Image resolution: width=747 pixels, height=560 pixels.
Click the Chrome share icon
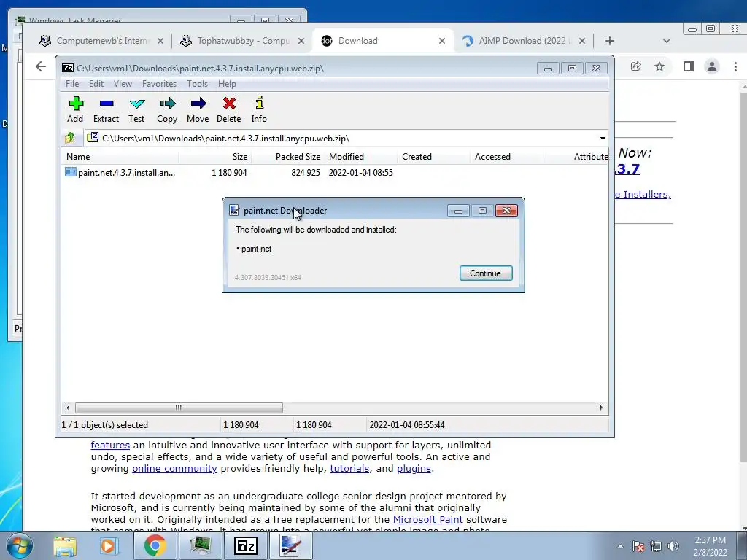tap(635, 66)
